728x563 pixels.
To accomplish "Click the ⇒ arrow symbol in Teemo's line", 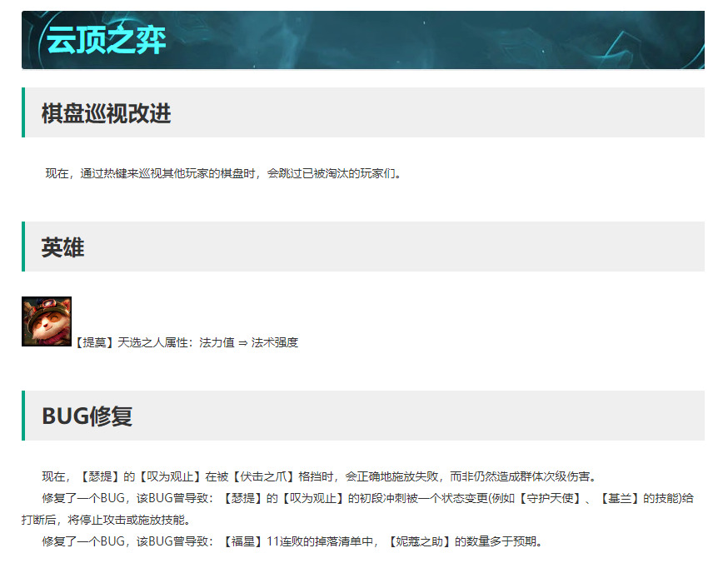I will [242, 342].
